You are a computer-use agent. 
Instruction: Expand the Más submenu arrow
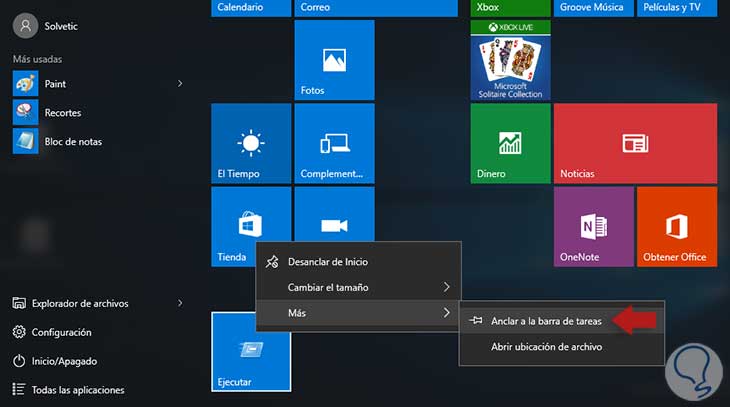point(446,313)
